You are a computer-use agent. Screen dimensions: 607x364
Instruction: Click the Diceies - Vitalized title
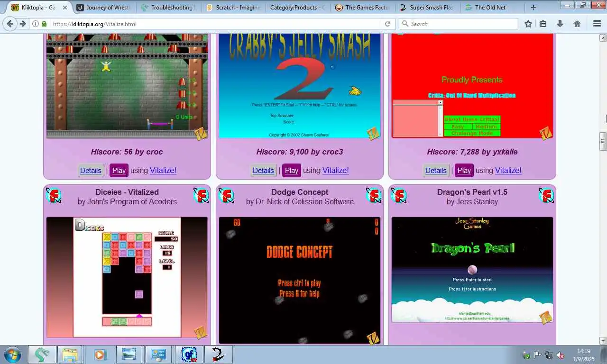(x=127, y=192)
